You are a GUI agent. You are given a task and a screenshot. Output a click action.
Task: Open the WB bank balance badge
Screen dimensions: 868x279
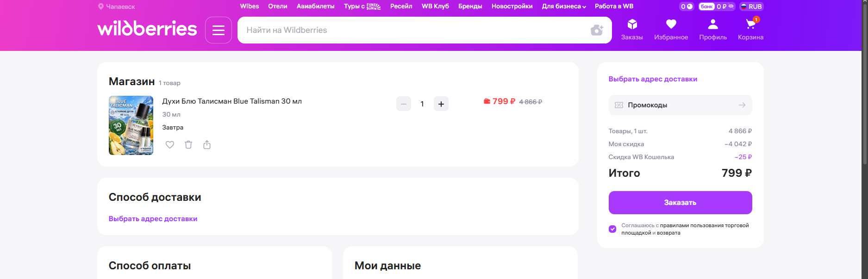coord(716,6)
